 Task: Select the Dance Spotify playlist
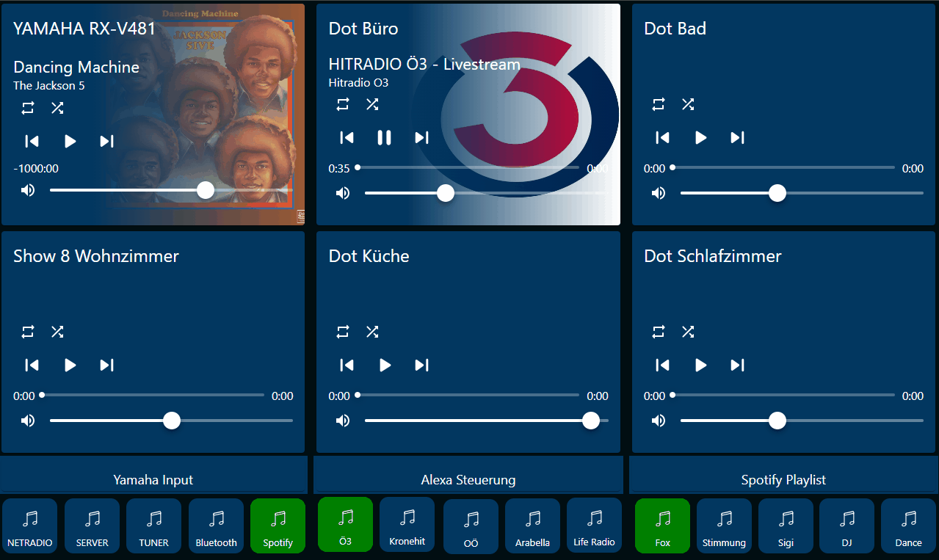click(908, 526)
